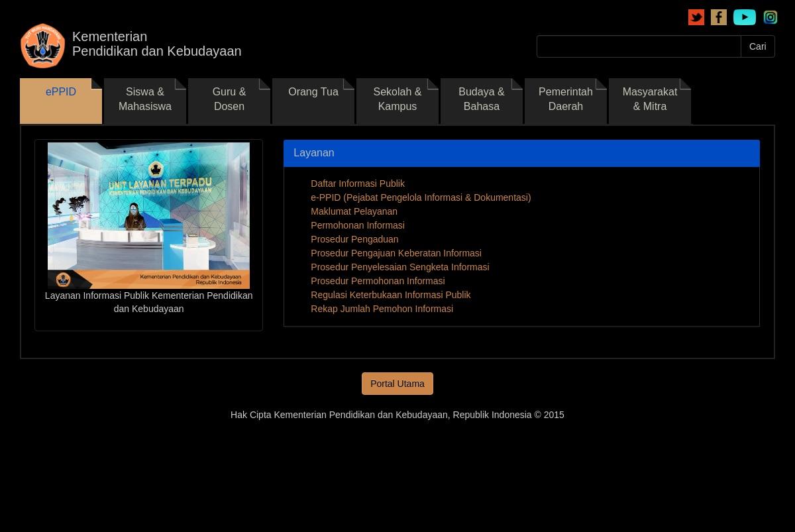Switch to Budaya & Bahasa tab

coord(482,101)
